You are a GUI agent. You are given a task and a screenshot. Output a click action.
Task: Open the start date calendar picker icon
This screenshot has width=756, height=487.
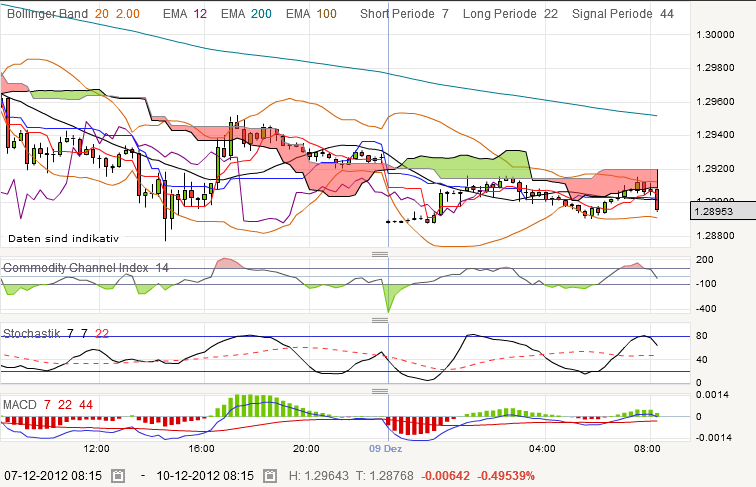pyautogui.click(x=118, y=476)
